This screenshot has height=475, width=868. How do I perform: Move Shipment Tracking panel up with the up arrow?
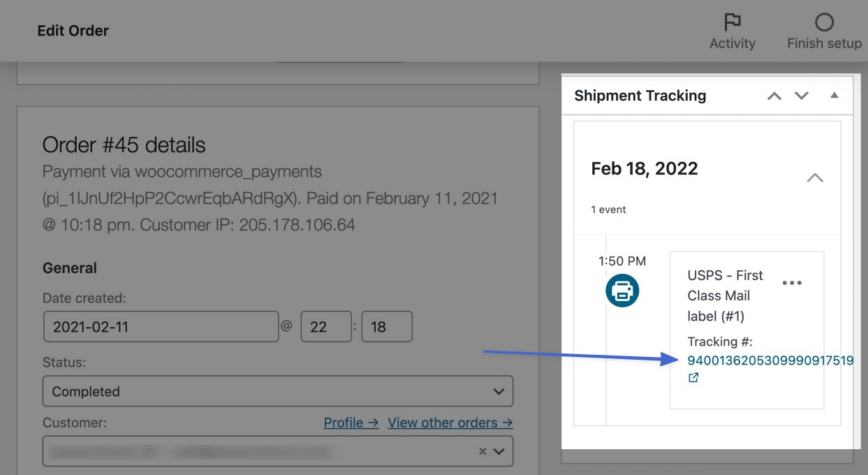pyautogui.click(x=774, y=96)
